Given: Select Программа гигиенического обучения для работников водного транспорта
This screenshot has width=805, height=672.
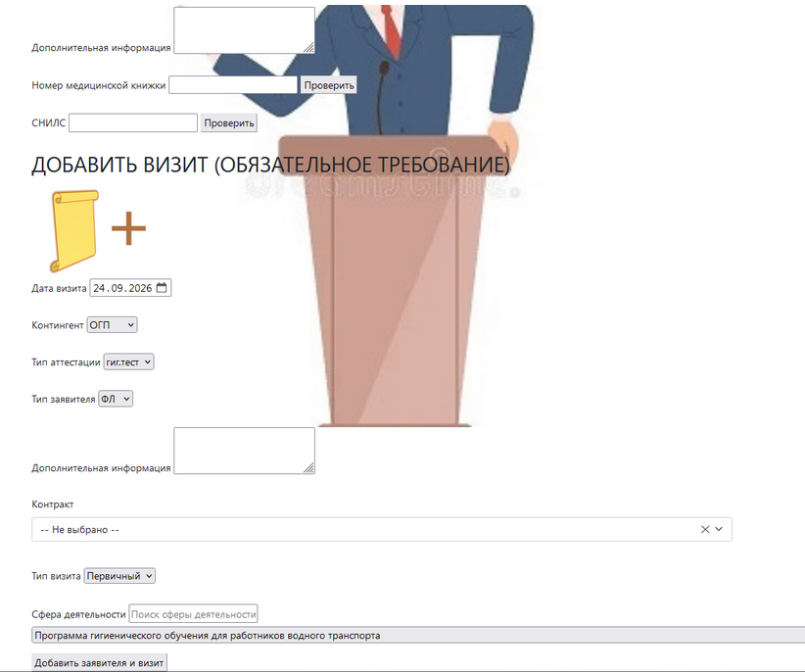Looking at the screenshot, I should [x=418, y=636].
